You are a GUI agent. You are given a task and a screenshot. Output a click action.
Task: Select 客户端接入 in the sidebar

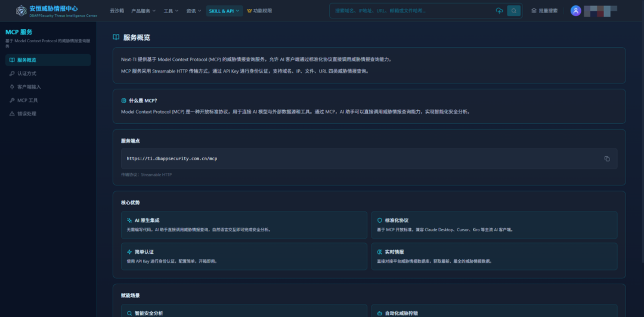click(x=48, y=87)
